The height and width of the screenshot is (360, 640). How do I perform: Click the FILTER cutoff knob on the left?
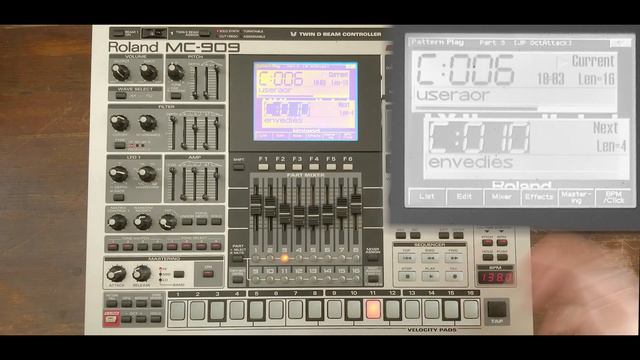click(x=120, y=123)
